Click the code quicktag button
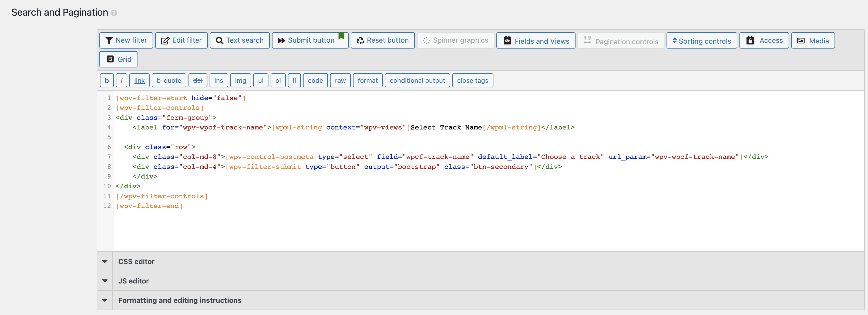 315,80
